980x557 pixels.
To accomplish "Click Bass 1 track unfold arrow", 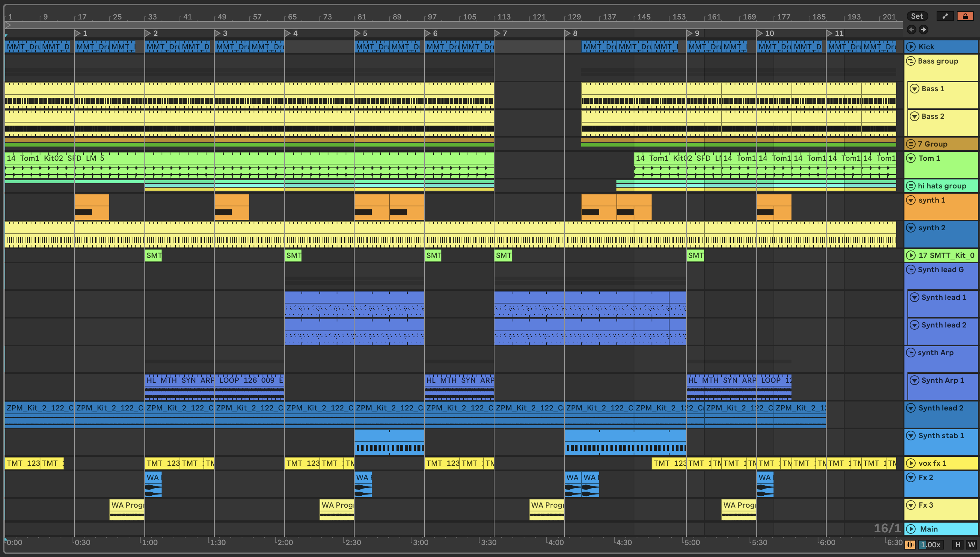I will (914, 89).
